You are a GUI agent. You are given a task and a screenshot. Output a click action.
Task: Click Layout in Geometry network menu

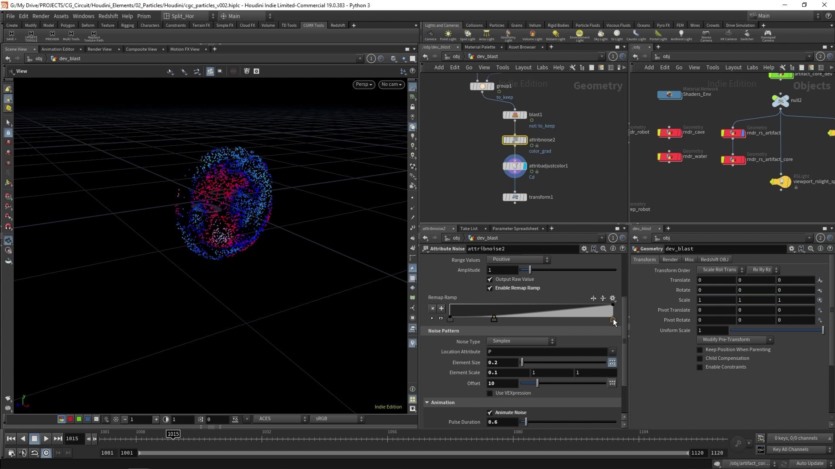pos(523,68)
